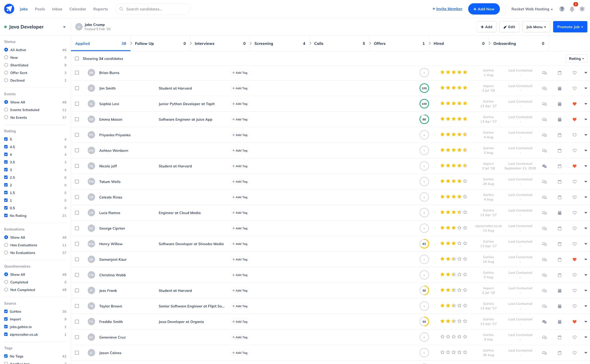This screenshot has width=590, height=364.
Task: Set Genevieve Cruz rating to five stars
Action: click(x=465, y=336)
